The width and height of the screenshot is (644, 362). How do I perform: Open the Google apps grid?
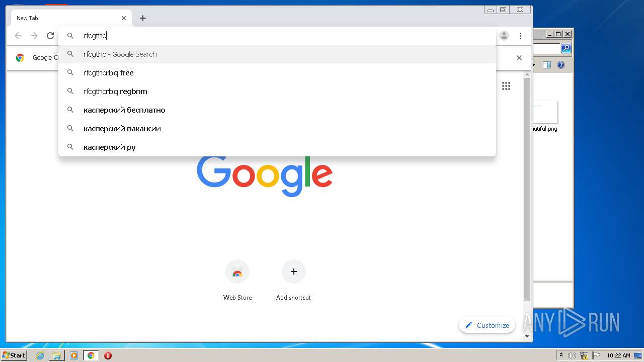pyautogui.click(x=506, y=86)
